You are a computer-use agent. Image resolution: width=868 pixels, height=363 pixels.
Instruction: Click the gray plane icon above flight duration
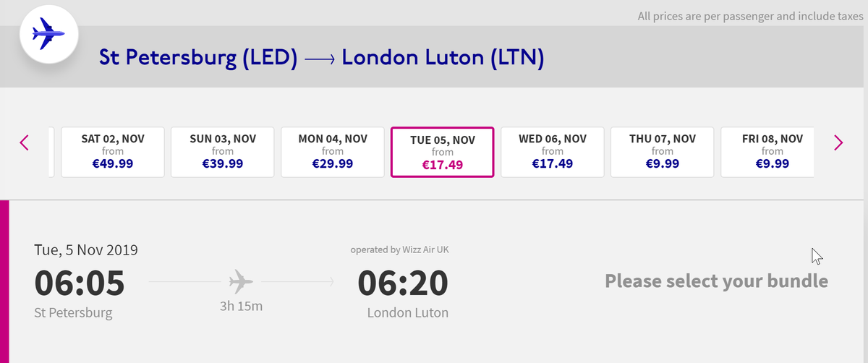[240, 281]
